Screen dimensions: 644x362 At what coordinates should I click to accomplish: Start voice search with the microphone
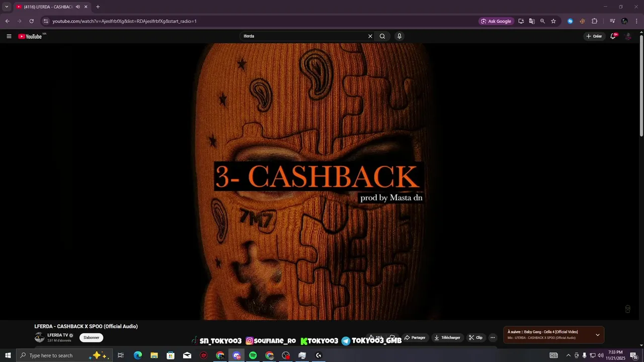[x=399, y=36]
